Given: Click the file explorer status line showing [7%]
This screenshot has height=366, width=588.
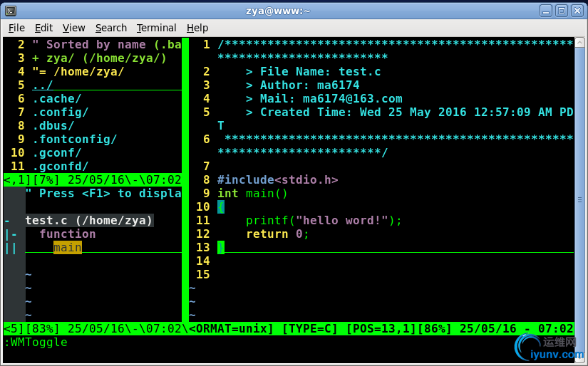Looking at the screenshot, I should (x=92, y=180).
